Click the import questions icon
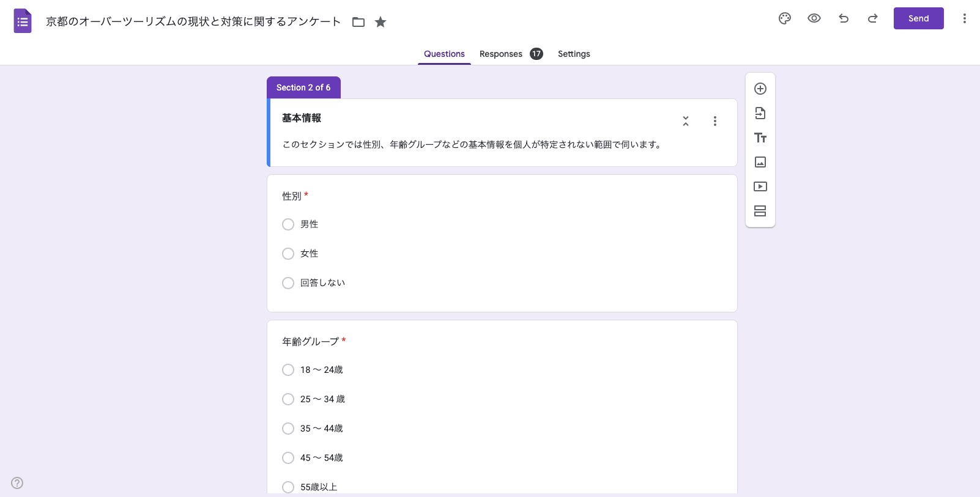 pyautogui.click(x=760, y=113)
